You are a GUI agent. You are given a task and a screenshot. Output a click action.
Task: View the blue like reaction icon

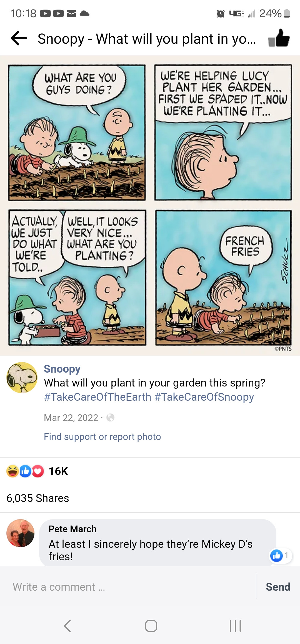point(25,471)
